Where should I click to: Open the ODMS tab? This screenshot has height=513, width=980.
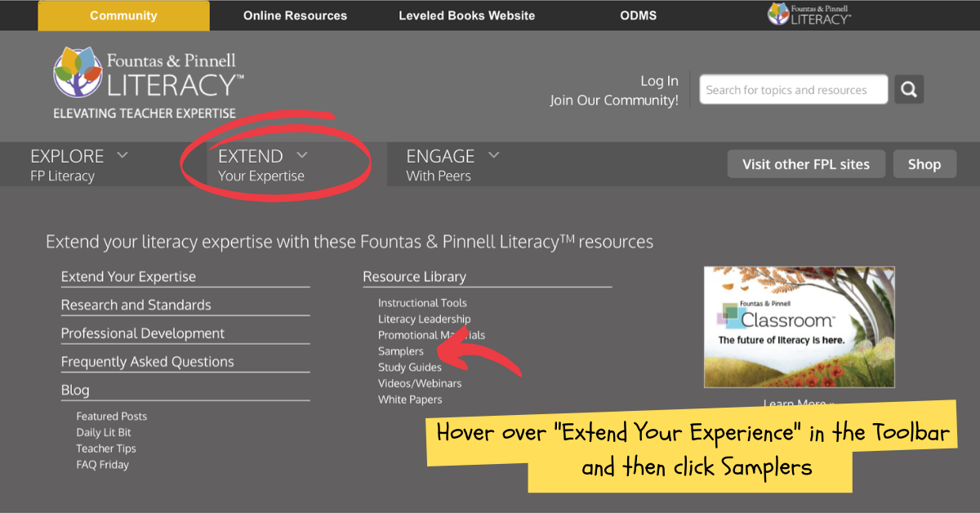pos(638,16)
